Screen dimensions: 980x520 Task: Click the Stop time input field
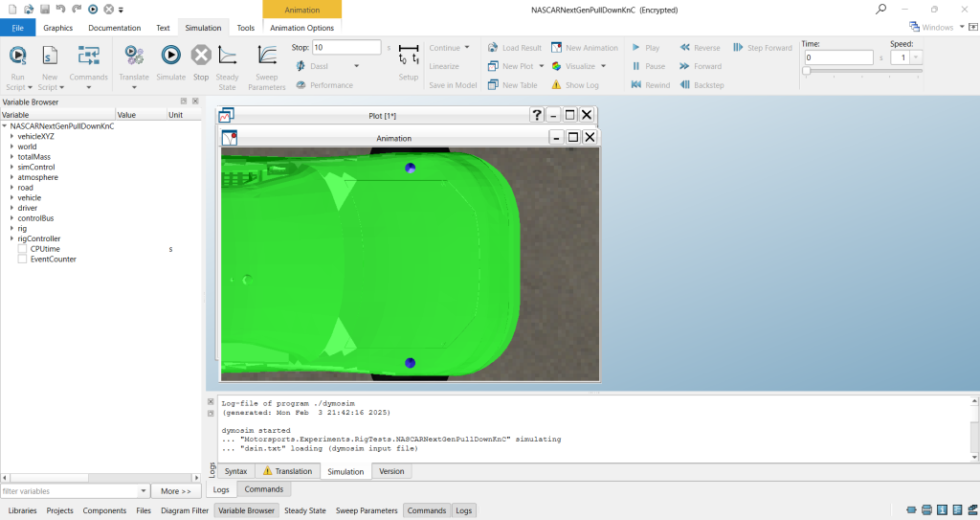[x=346, y=48]
